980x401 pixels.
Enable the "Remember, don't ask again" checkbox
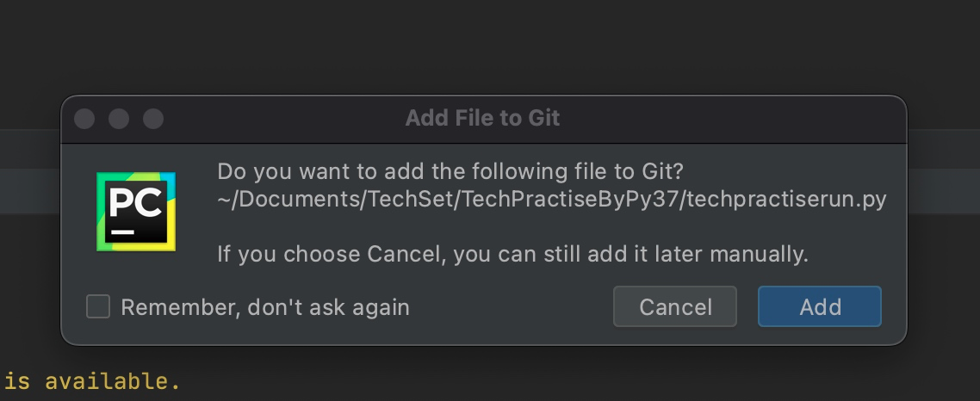(x=98, y=306)
